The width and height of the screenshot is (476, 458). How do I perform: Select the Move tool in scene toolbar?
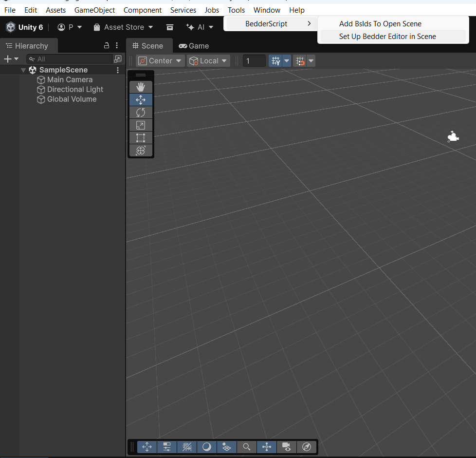(141, 100)
